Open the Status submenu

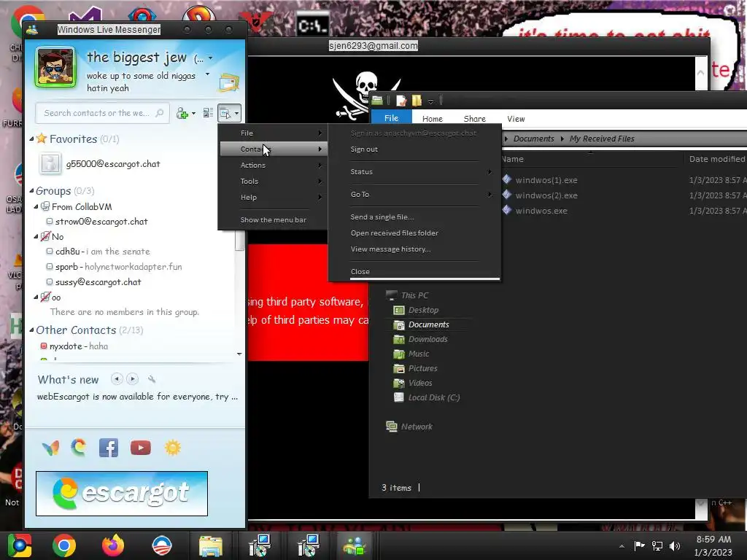(414, 172)
